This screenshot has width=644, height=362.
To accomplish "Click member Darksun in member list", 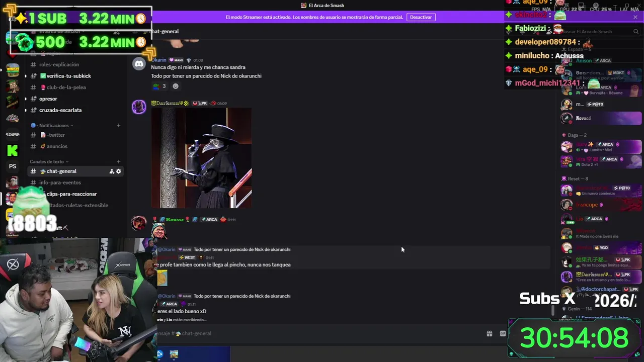I will click(x=601, y=277).
